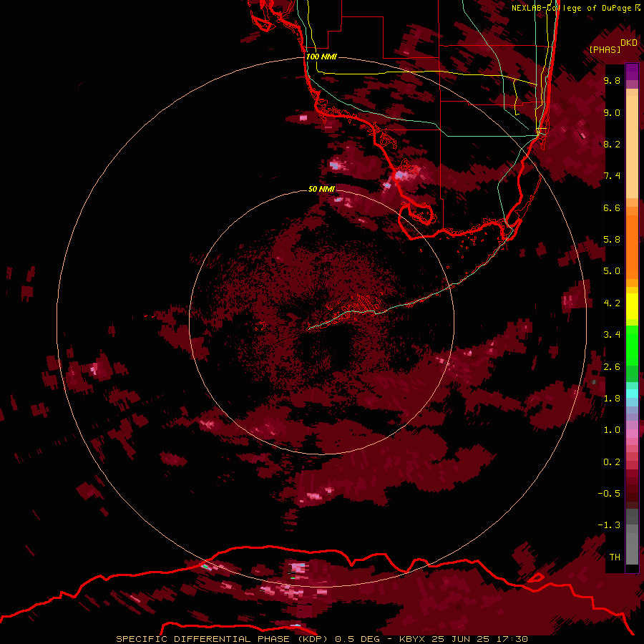Click the 7.4 legend value
This screenshot has height=644, width=644.
[612, 176]
